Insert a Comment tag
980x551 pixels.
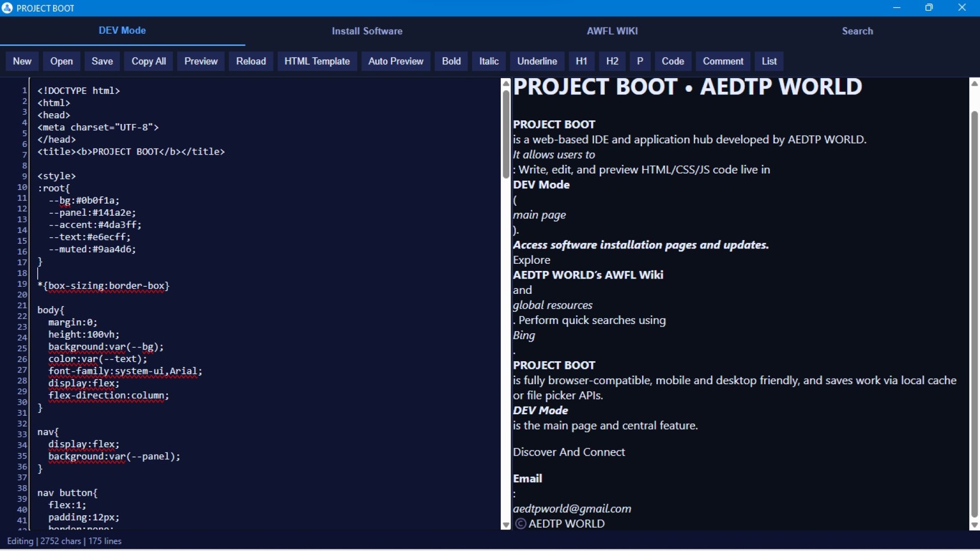[x=723, y=61]
